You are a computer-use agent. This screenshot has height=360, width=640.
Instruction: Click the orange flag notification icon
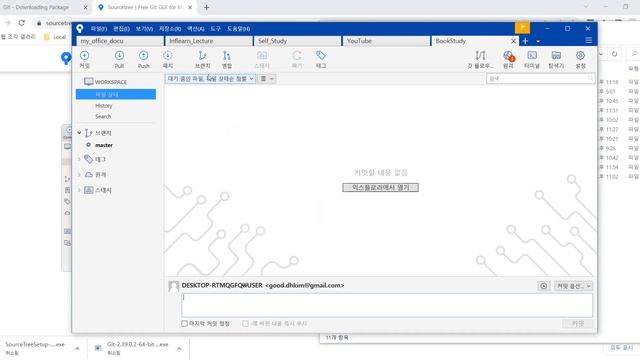[x=522, y=28]
